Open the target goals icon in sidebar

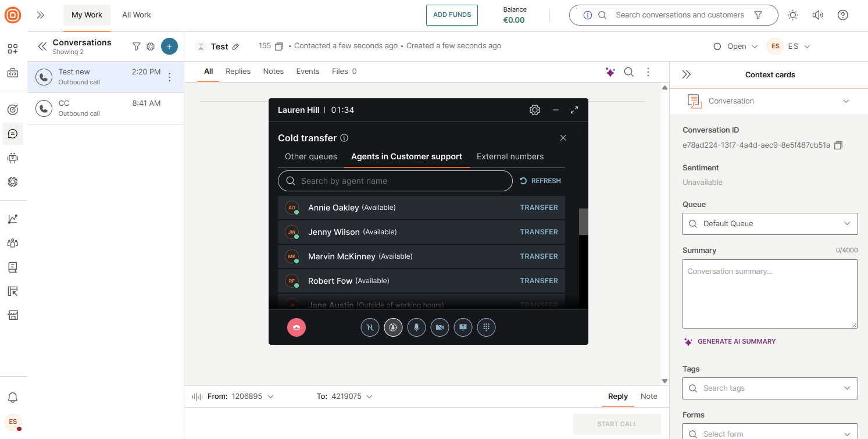coord(13,109)
